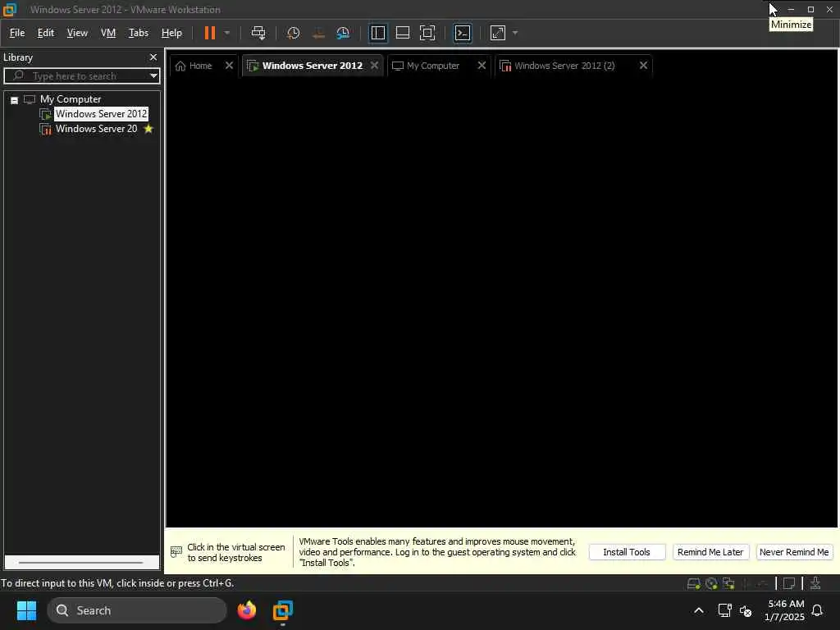Open the Windows Start menu
The height and width of the screenshot is (630, 840).
26,610
